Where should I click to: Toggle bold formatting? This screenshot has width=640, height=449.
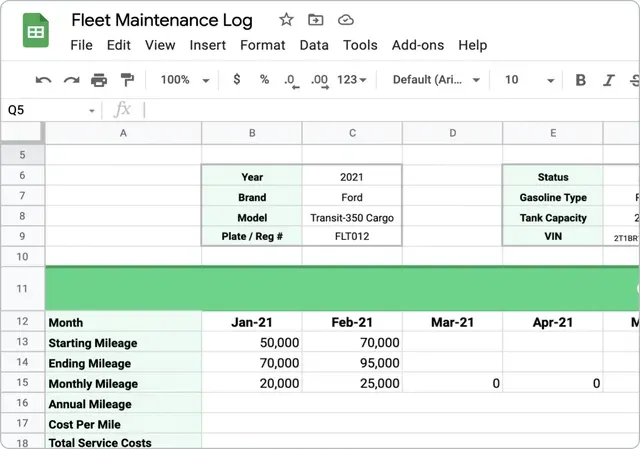click(x=580, y=80)
